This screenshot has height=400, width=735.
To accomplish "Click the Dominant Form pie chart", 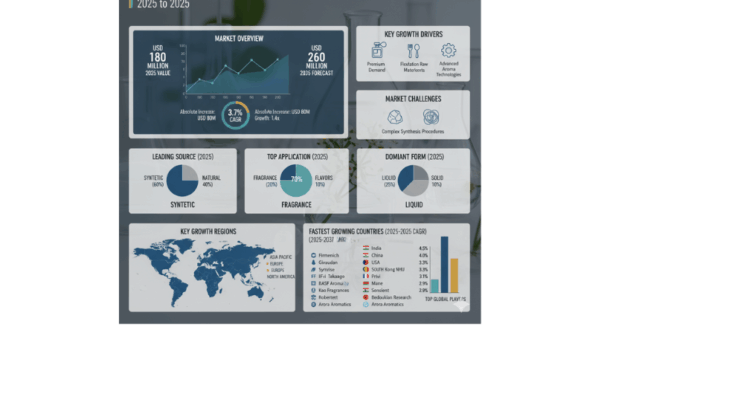I will click(413, 181).
